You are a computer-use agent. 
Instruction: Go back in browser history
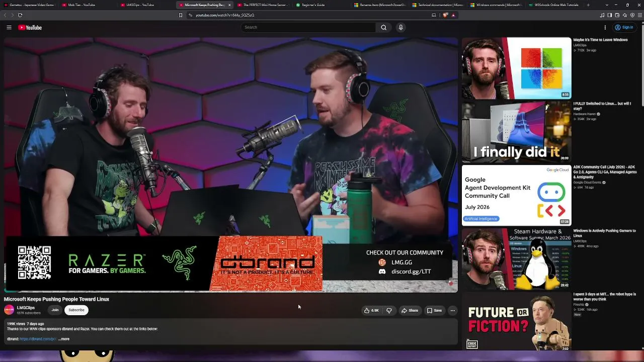(6, 15)
